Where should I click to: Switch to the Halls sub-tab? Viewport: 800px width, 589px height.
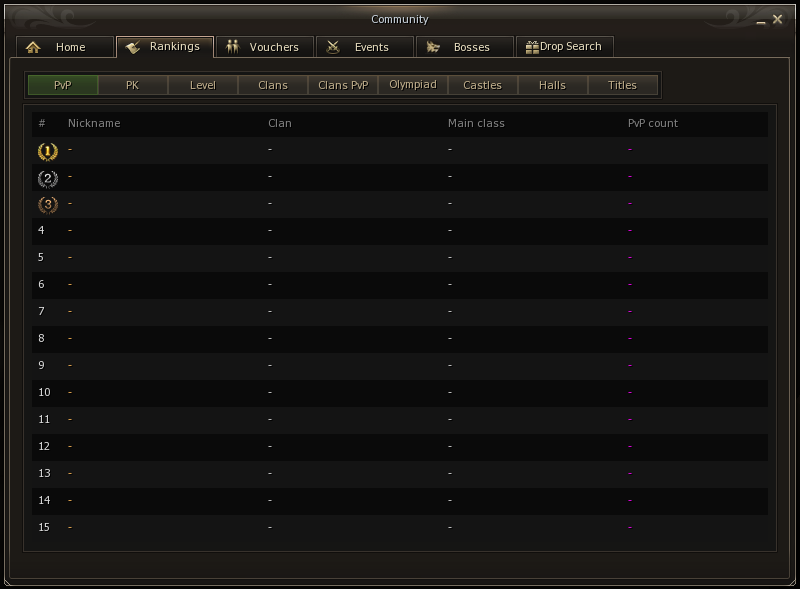click(x=553, y=85)
